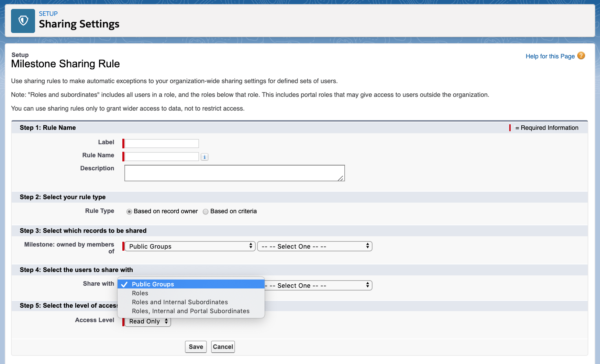Choose 'Roles' from the Share with menu
Viewport: 600px width, 364px height.
[140, 293]
